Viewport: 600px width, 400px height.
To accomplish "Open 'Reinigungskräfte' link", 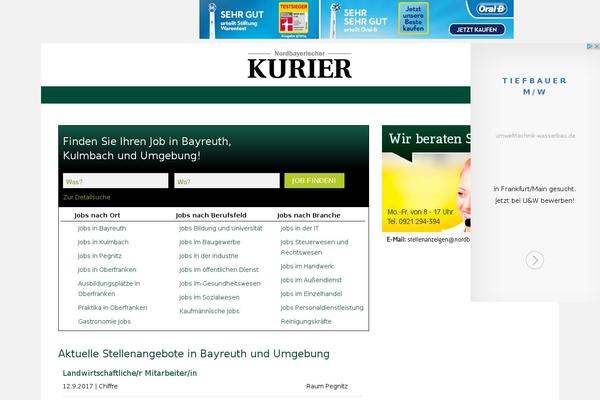I will pos(306,321).
